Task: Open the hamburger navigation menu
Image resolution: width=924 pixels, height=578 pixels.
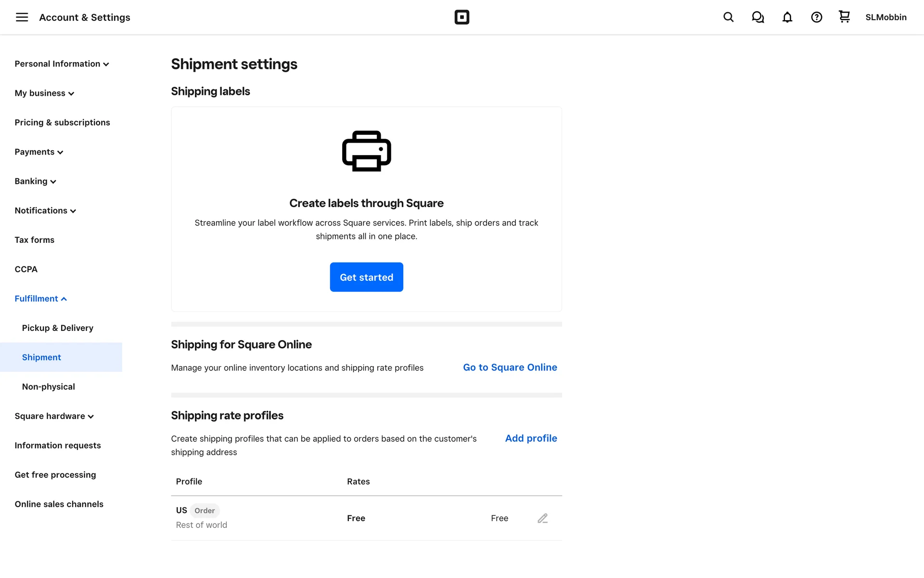Action: pyautogui.click(x=22, y=17)
